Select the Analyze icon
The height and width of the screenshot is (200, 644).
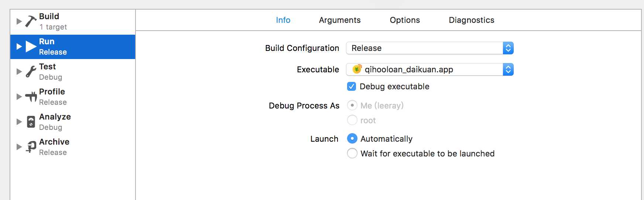pos(31,122)
